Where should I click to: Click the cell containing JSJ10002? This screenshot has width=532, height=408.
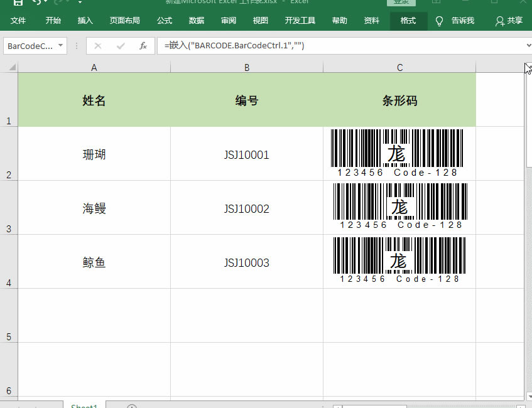(247, 208)
